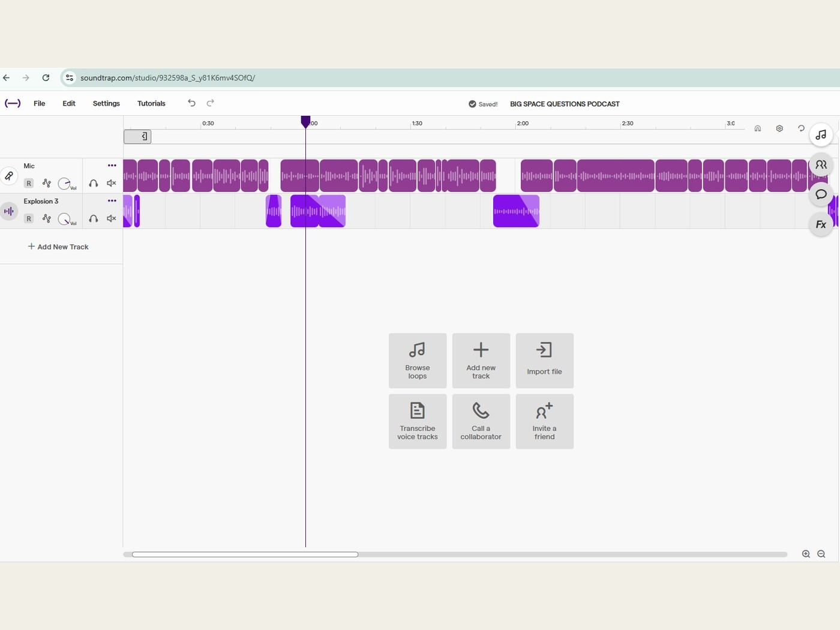840x630 pixels.
Task: Open the Edit menu
Action: pos(69,103)
